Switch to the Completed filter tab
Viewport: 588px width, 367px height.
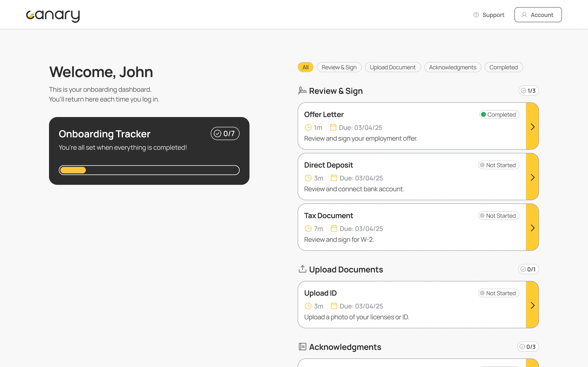click(503, 67)
